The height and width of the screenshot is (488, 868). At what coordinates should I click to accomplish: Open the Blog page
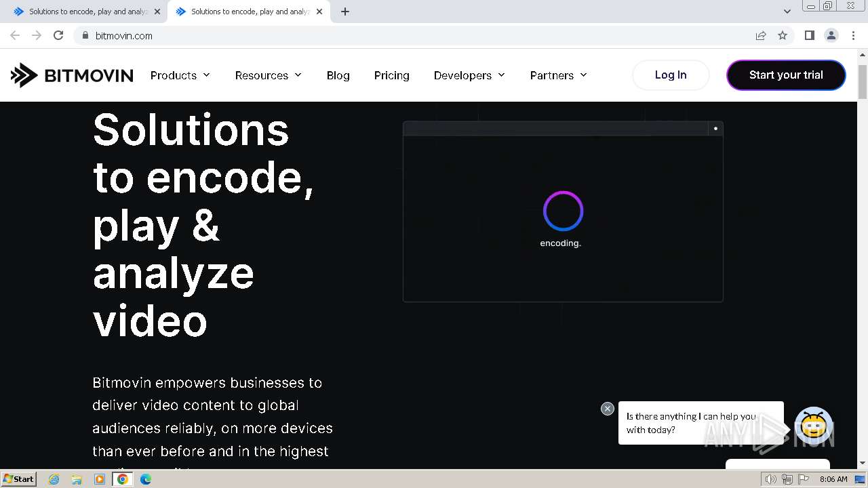pyautogui.click(x=338, y=75)
